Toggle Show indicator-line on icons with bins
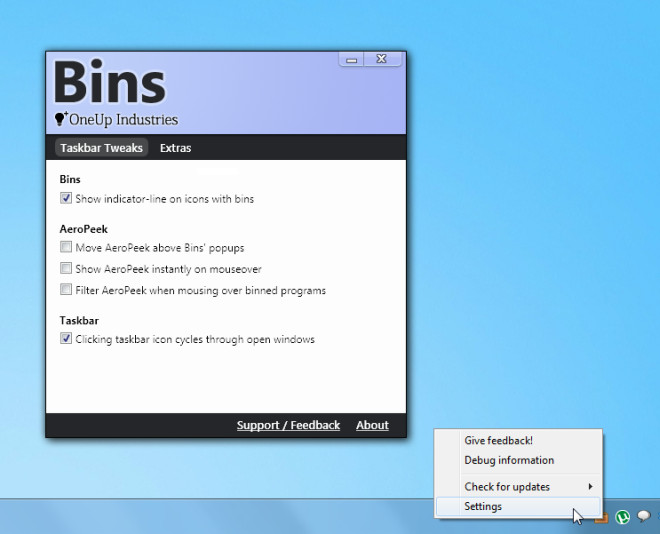660x534 pixels. click(x=66, y=198)
